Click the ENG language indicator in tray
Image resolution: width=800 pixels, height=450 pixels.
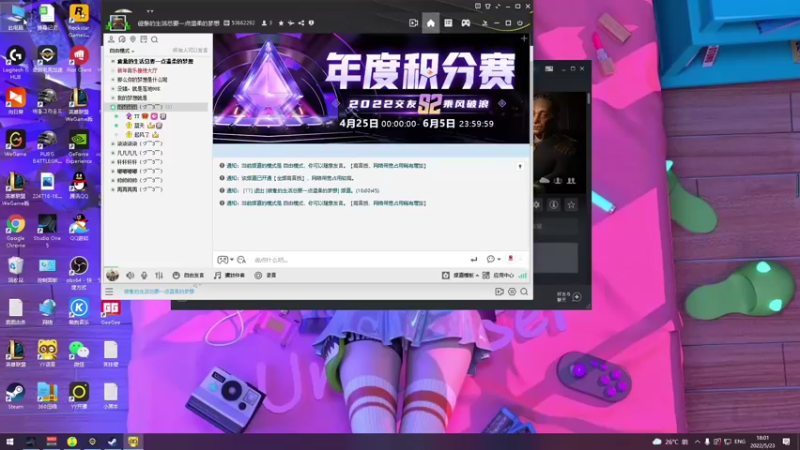[x=740, y=442]
